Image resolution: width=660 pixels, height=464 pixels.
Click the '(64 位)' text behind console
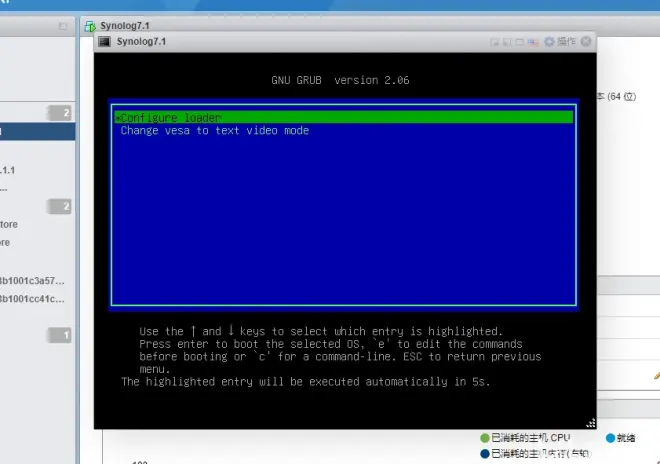pyautogui.click(x=621, y=96)
